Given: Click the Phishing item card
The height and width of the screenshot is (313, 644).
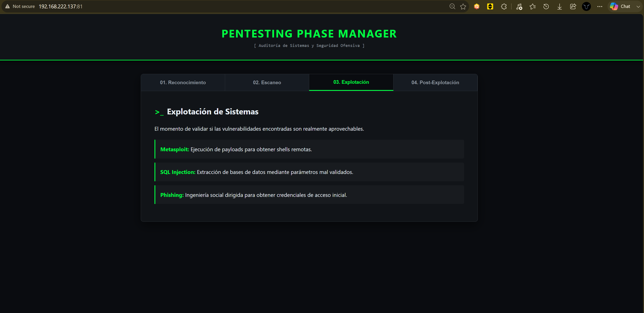Looking at the screenshot, I should click(309, 195).
